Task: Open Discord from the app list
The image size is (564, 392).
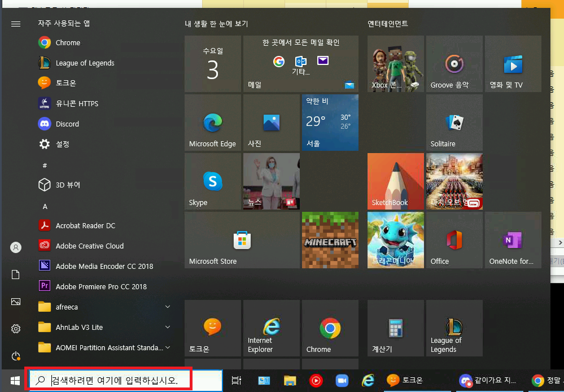Action: click(104, 124)
